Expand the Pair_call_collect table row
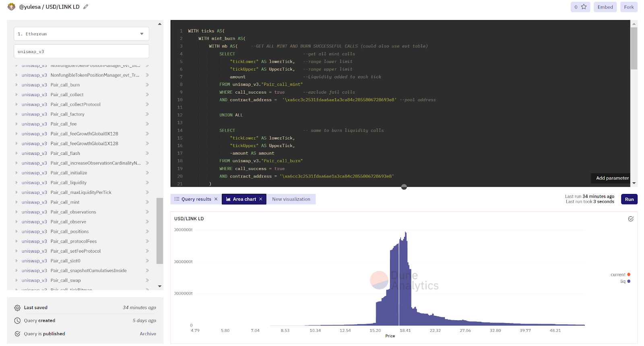Image resolution: width=644 pixels, height=346 pixels. (17, 95)
